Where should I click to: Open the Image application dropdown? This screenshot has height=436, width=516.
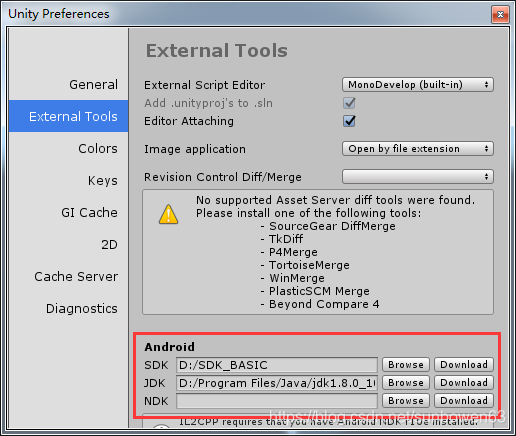(x=418, y=149)
